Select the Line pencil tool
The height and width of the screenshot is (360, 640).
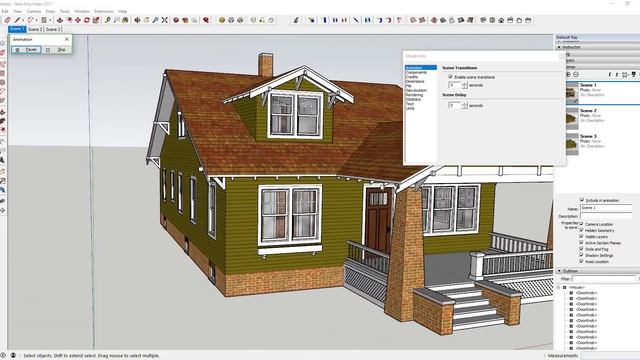tap(17, 20)
